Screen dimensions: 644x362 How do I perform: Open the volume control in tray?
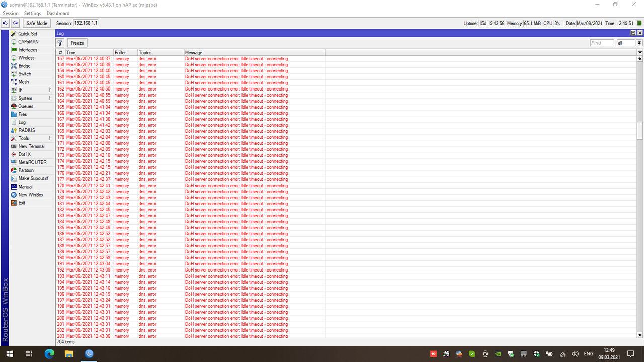575,354
